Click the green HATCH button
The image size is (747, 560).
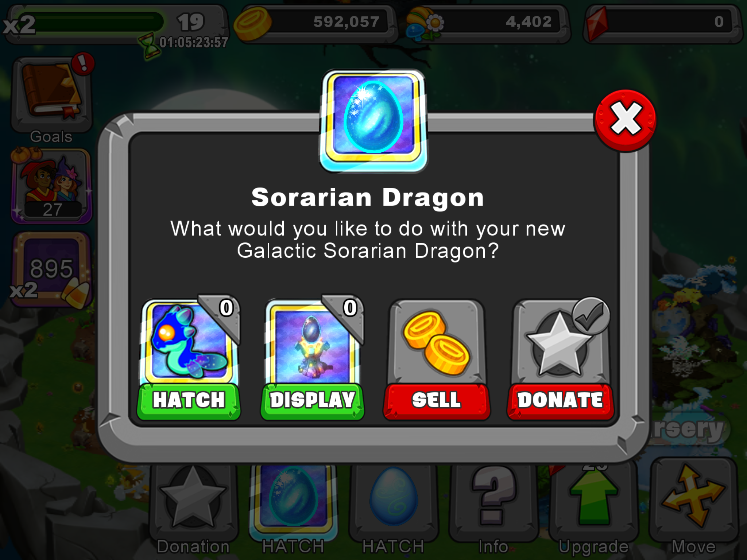coord(189,401)
